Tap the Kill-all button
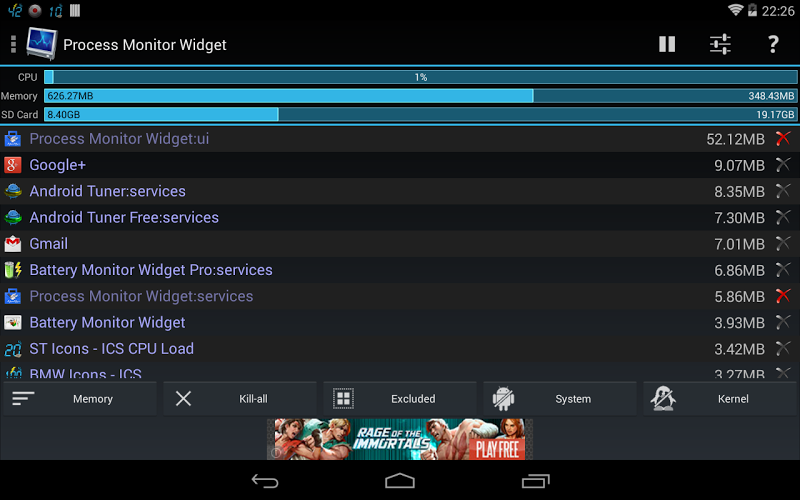Viewport: 800px width, 500px height. [240, 399]
